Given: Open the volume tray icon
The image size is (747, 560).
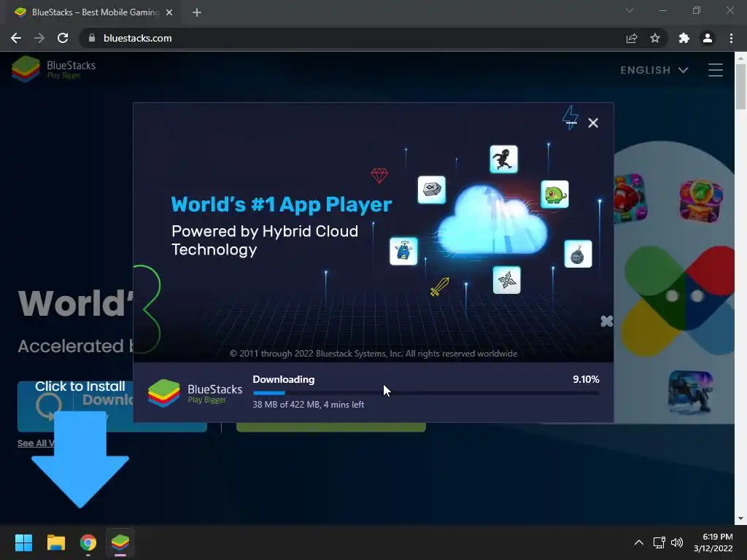Looking at the screenshot, I should [677, 542].
